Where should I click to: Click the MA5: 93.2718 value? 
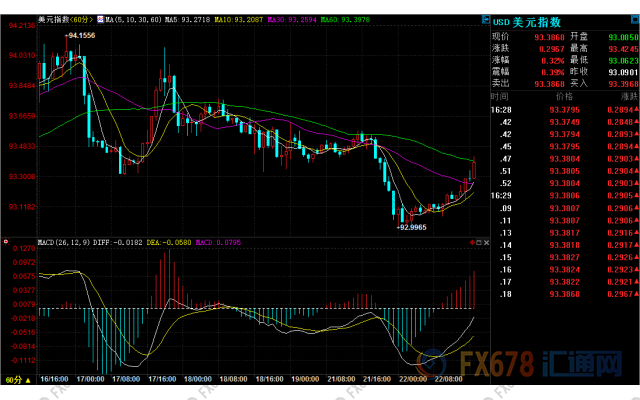pos(187,19)
